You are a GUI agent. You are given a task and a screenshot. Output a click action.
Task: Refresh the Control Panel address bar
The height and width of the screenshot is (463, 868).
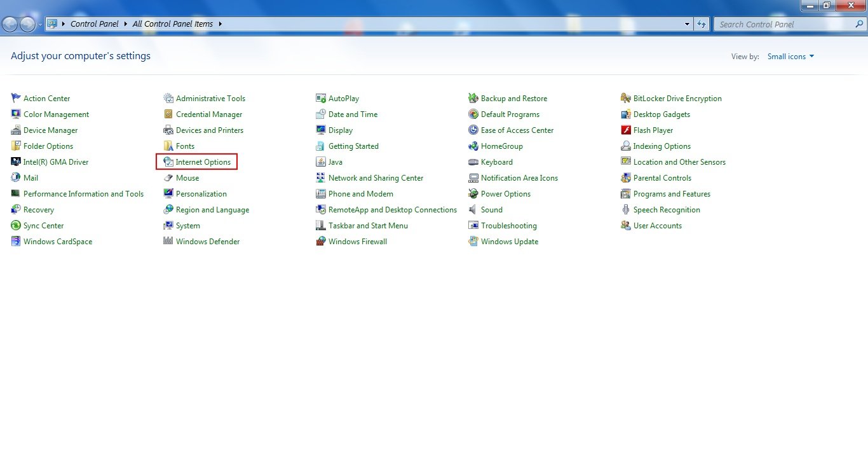pyautogui.click(x=702, y=24)
